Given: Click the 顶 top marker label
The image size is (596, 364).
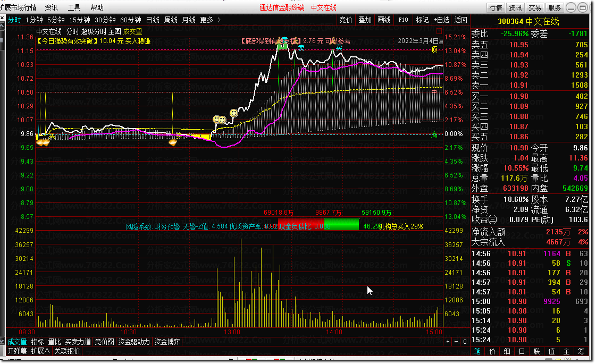Looking at the screenshot, I should (x=434, y=50).
